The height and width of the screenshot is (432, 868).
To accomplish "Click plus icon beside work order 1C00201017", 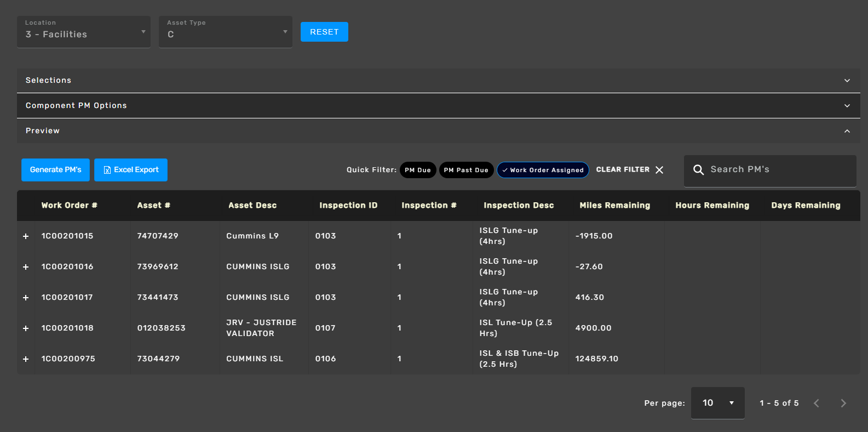I will point(26,298).
